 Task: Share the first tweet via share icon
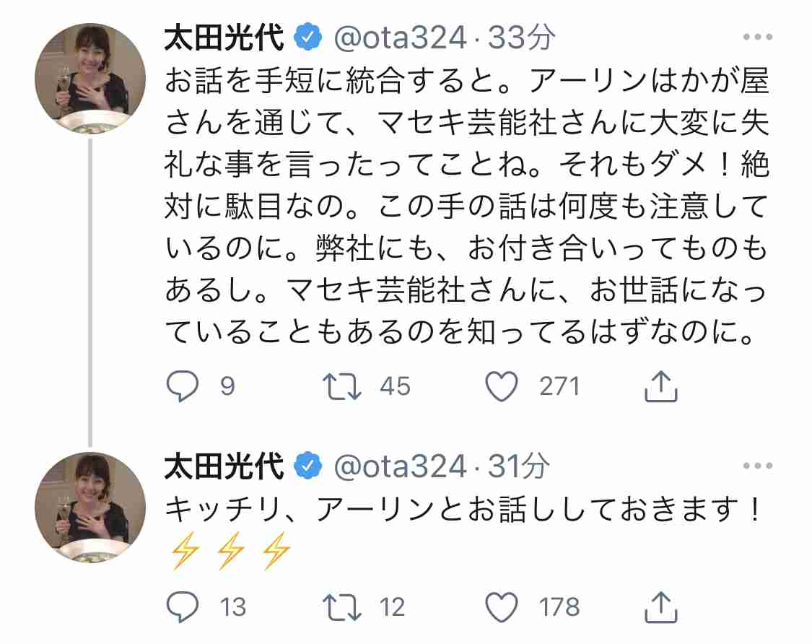[x=660, y=386]
